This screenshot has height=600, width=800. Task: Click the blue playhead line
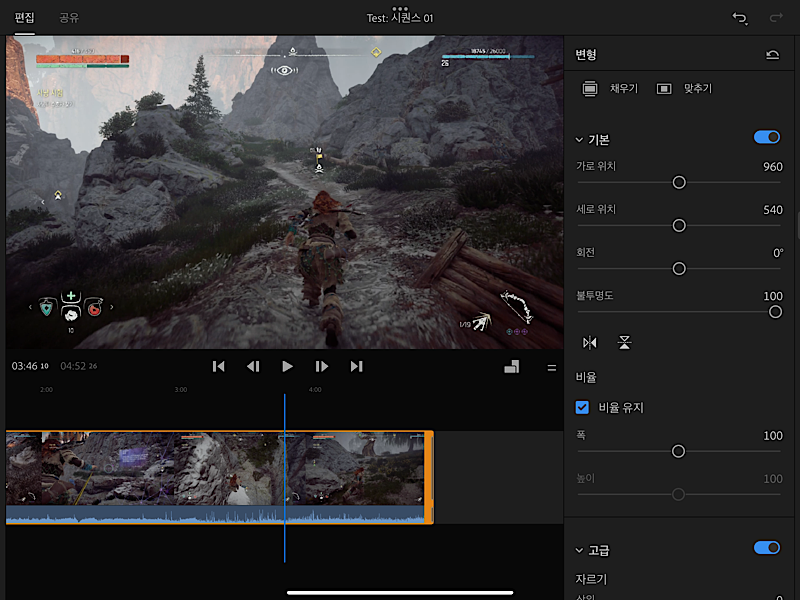pos(285,477)
